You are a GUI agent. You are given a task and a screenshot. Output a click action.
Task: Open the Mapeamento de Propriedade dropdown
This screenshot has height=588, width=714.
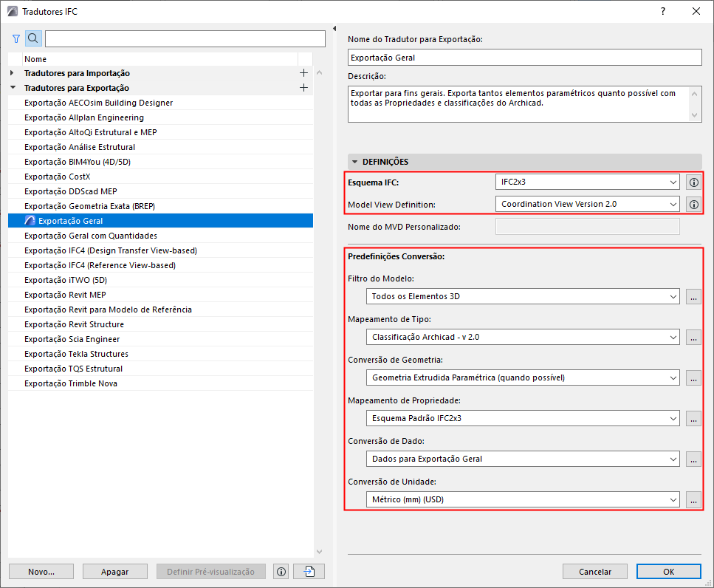(x=523, y=418)
